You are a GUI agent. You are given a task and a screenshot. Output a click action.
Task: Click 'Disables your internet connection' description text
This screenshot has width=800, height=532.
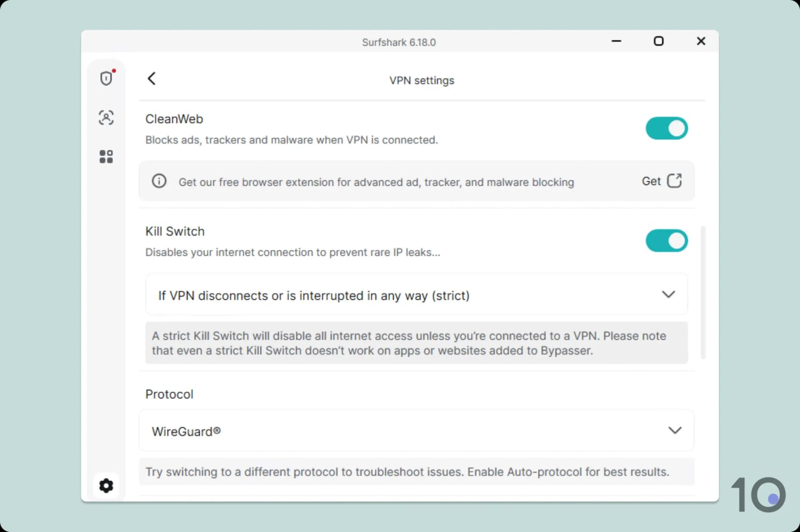(293, 252)
